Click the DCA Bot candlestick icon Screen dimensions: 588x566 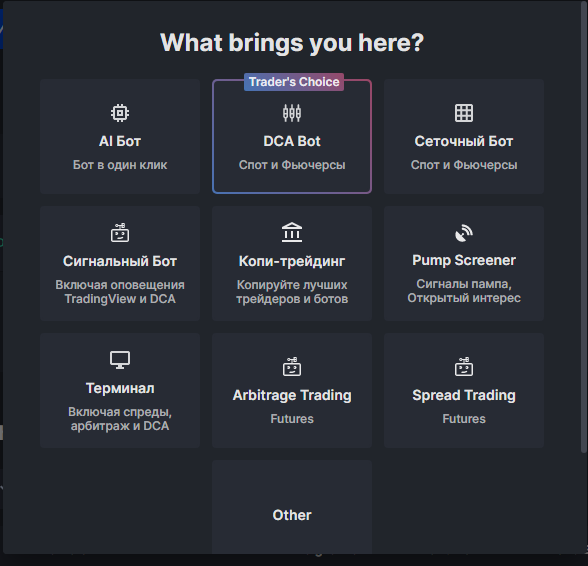(292, 113)
